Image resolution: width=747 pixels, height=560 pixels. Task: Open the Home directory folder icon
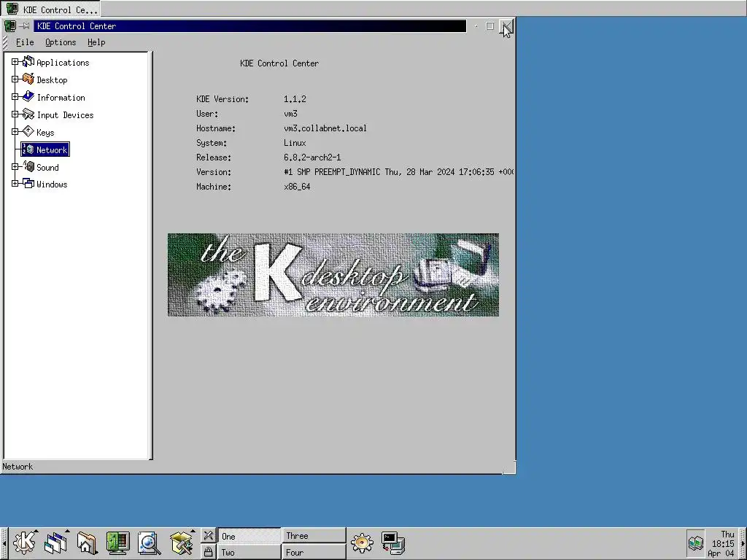88,542
